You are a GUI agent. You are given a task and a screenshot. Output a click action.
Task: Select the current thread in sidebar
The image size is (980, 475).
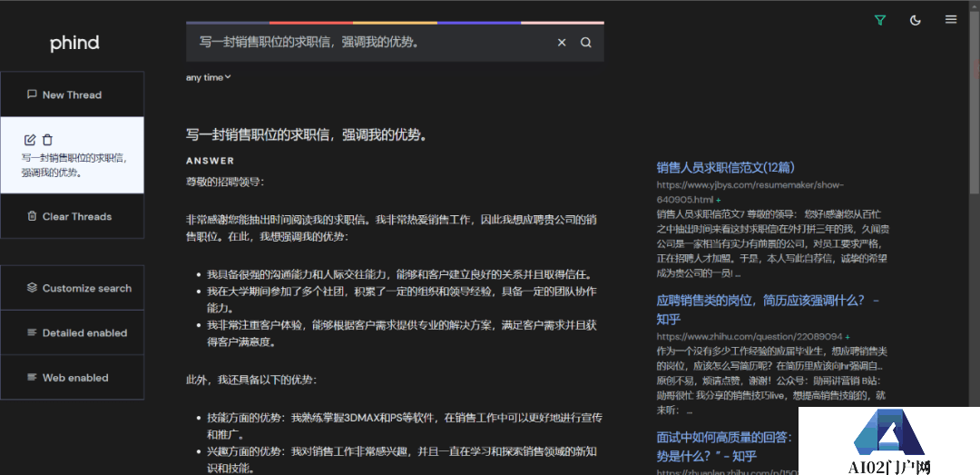(73, 155)
